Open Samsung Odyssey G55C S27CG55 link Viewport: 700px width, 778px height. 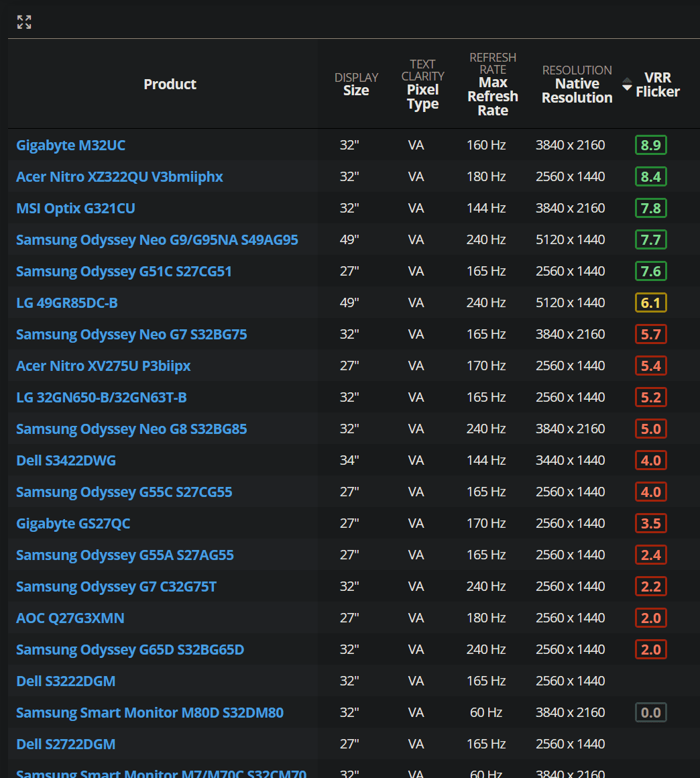click(124, 492)
